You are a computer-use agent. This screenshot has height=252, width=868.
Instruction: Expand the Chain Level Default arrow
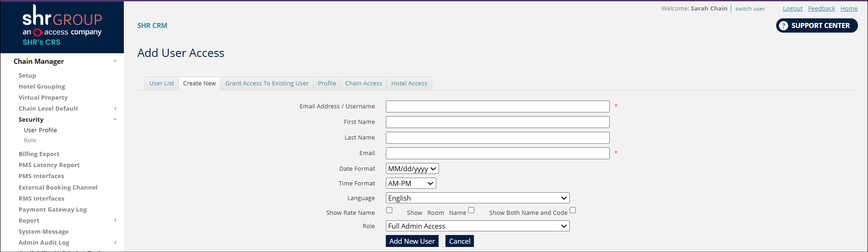point(115,109)
